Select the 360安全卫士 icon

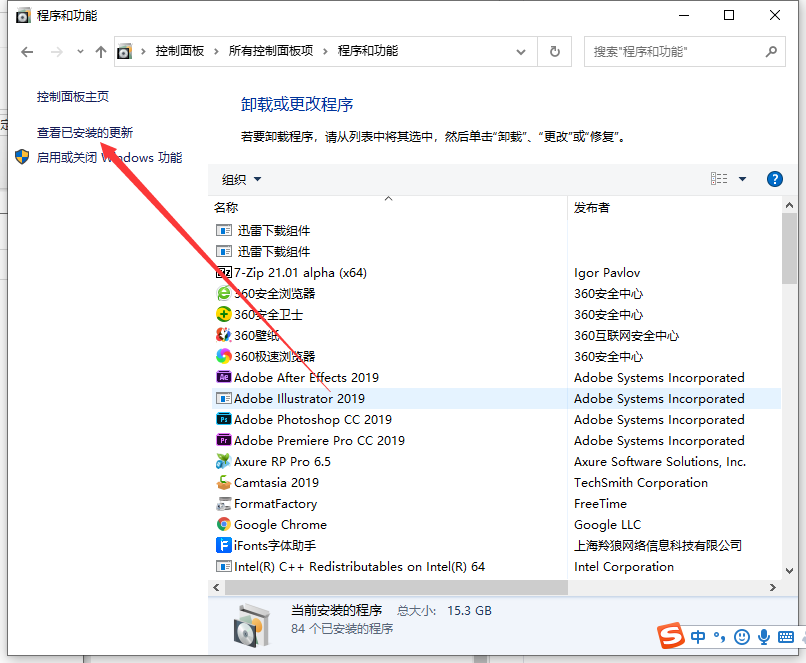point(224,314)
